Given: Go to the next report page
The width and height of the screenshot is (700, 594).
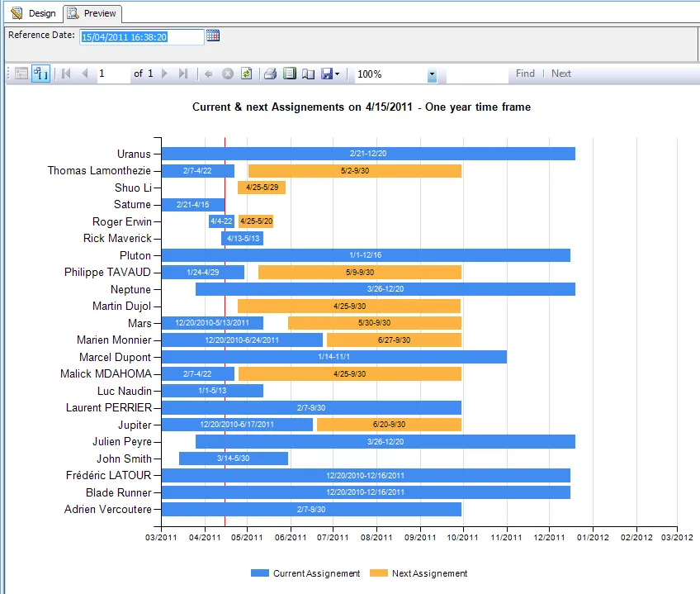Looking at the screenshot, I should tap(164, 74).
